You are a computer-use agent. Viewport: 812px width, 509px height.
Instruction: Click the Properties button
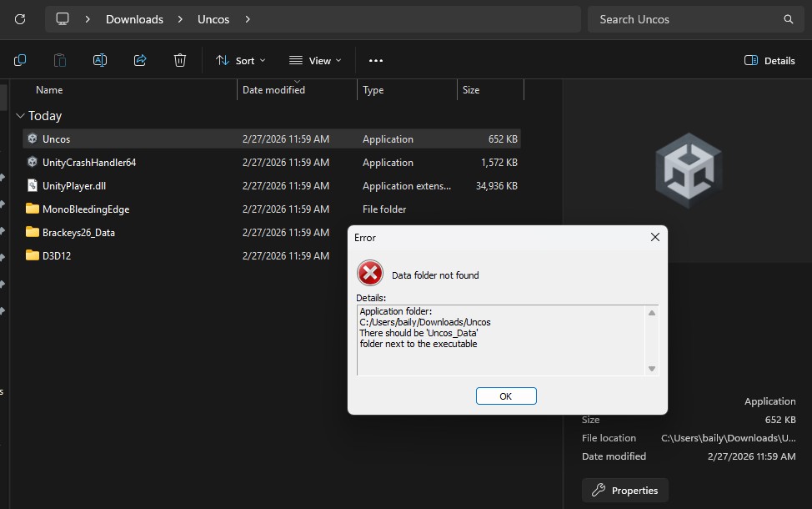(625, 491)
